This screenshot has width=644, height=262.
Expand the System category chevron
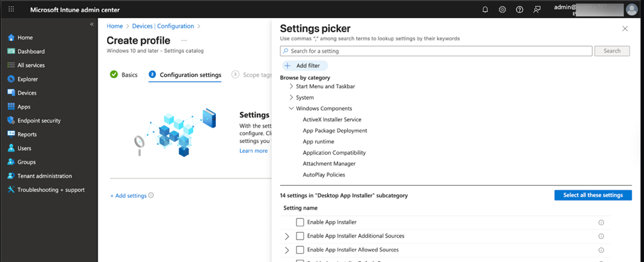pyautogui.click(x=291, y=97)
